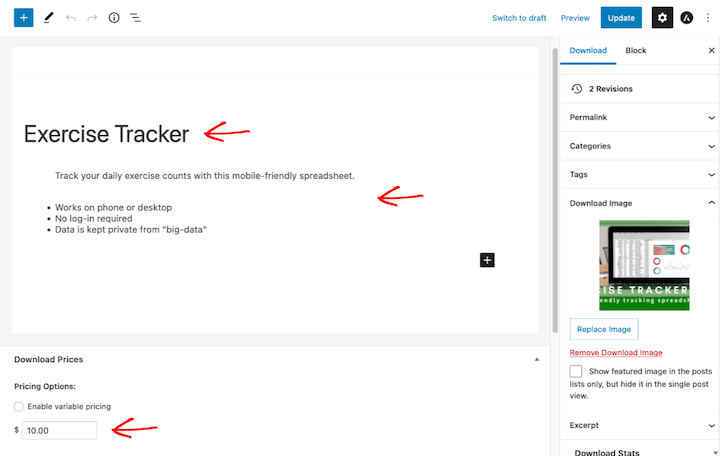Expand the Tags panel
This screenshot has height=456, width=720.
pyautogui.click(x=638, y=175)
